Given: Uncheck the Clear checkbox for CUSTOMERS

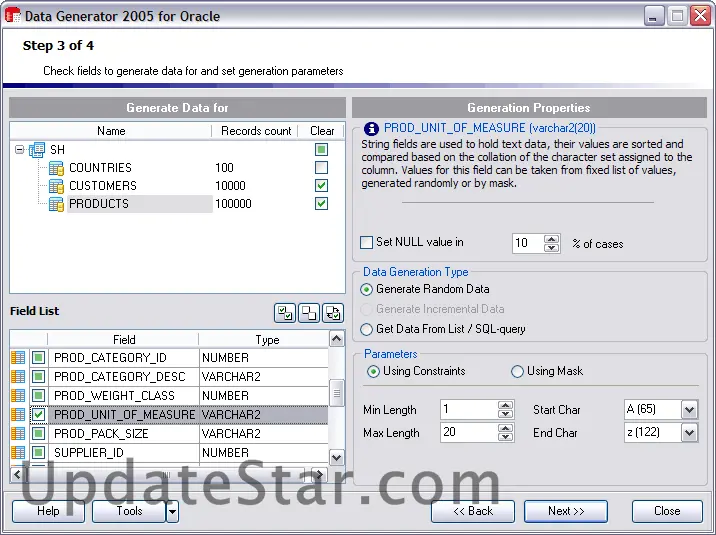Looking at the screenshot, I should click(321, 185).
